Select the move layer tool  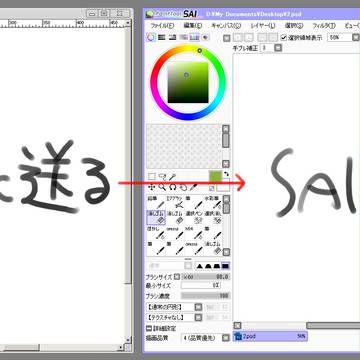pyautogui.click(x=152, y=187)
